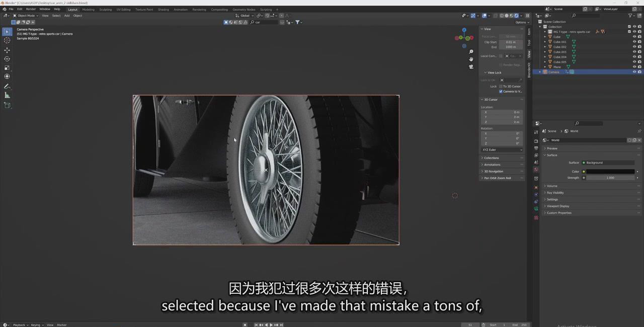Enable Lock To 3D Cursor checkbox
The image size is (644, 327).
pyautogui.click(x=501, y=87)
